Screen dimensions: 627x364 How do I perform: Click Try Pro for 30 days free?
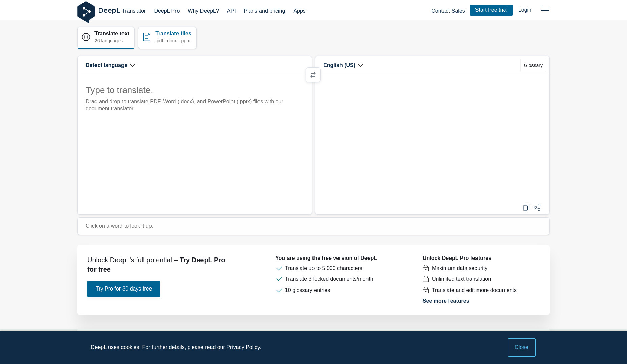124,289
